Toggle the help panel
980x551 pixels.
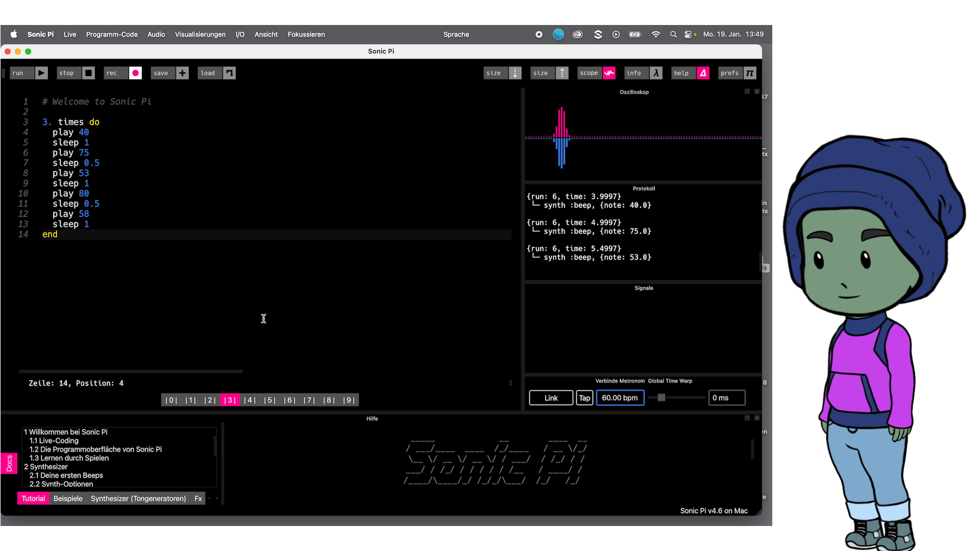[x=703, y=73]
